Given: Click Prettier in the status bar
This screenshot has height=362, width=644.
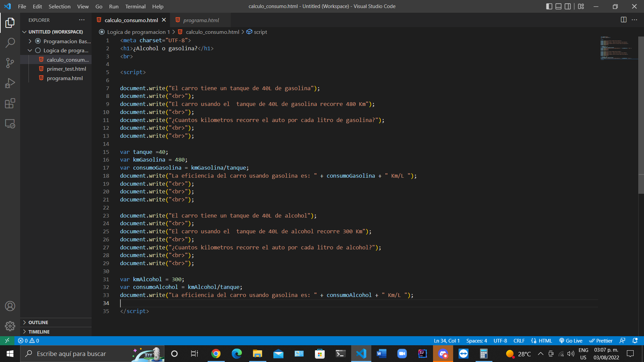Looking at the screenshot, I should tap(601, 341).
